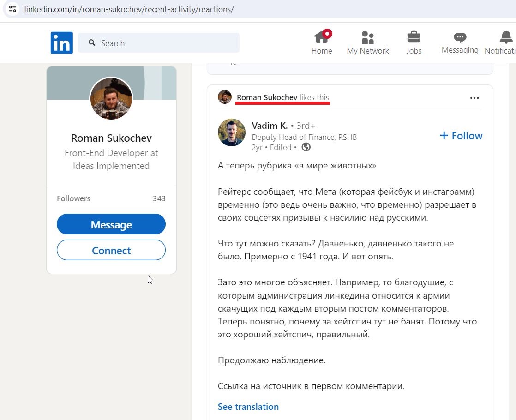516x420 pixels.
Task: Click Roman Sukochev's small avatar on post
Action: coord(225,97)
